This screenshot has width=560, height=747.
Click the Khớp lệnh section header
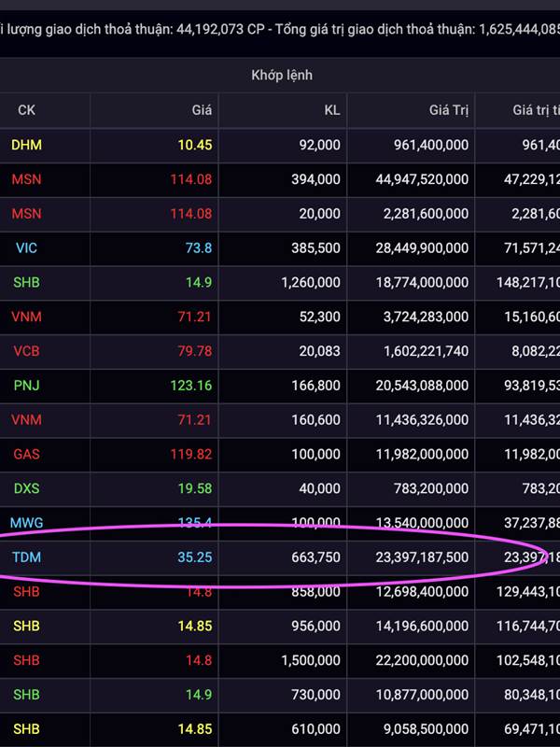click(282, 76)
